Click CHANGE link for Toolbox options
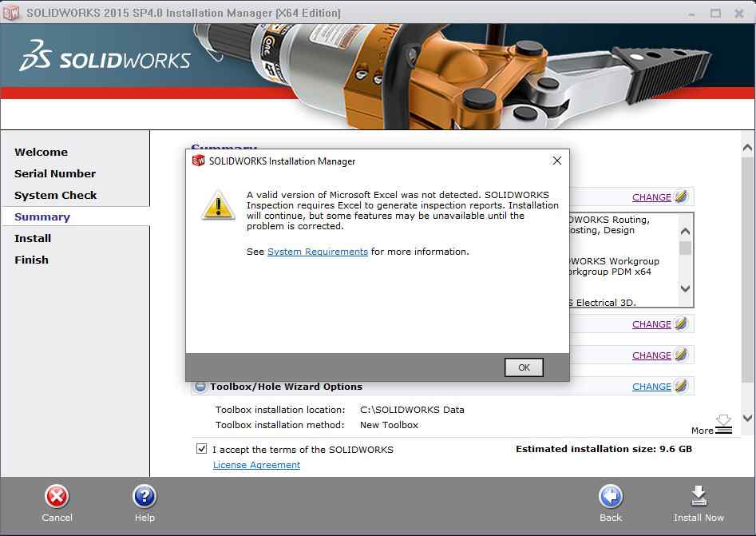This screenshot has height=536, width=756. [x=651, y=387]
